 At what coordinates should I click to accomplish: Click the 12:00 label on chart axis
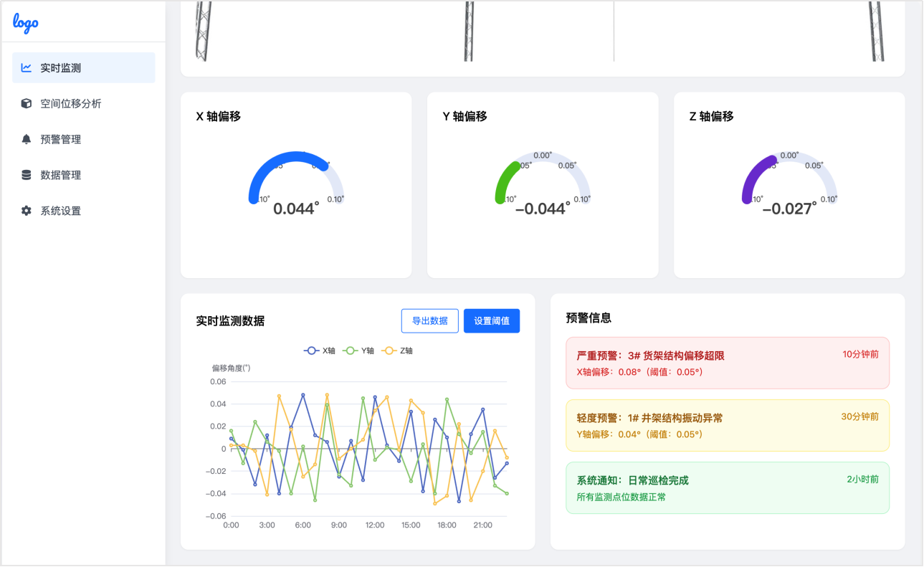pyautogui.click(x=375, y=525)
